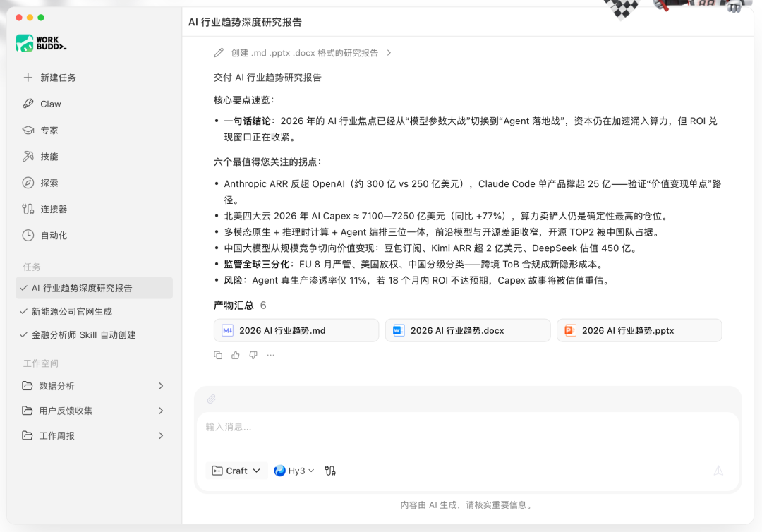Expand the 工作周报 workspace chevron
Viewport: 762px width, 532px height.
coord(161,435)
